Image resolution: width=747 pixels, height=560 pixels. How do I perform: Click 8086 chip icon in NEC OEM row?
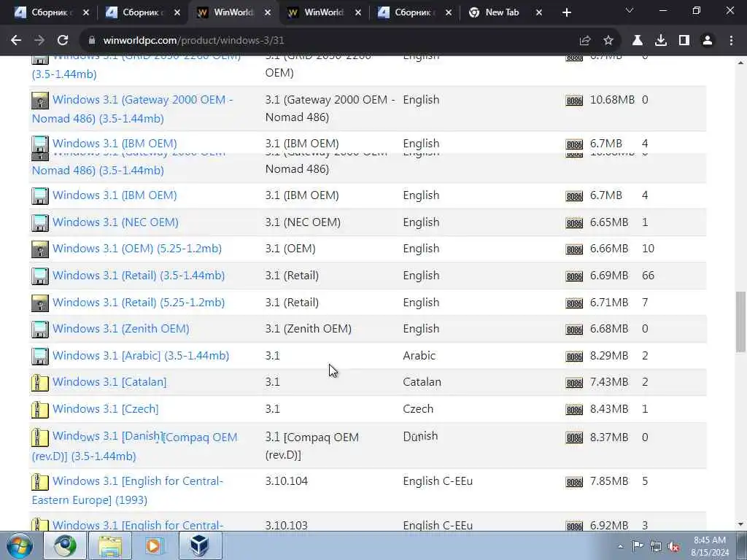tap(574, 223)
